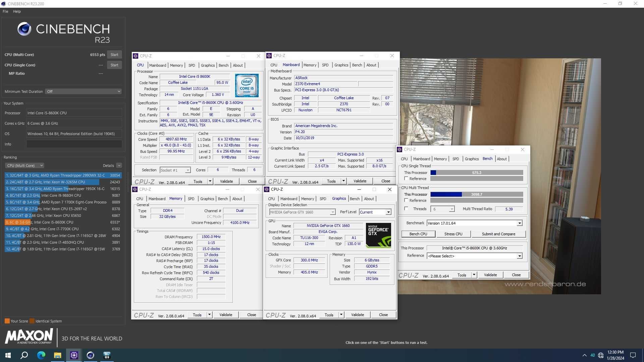Click the Windows Start icon in taskbar
Viewport: 644px width, 362px height.
click(8, 355)
